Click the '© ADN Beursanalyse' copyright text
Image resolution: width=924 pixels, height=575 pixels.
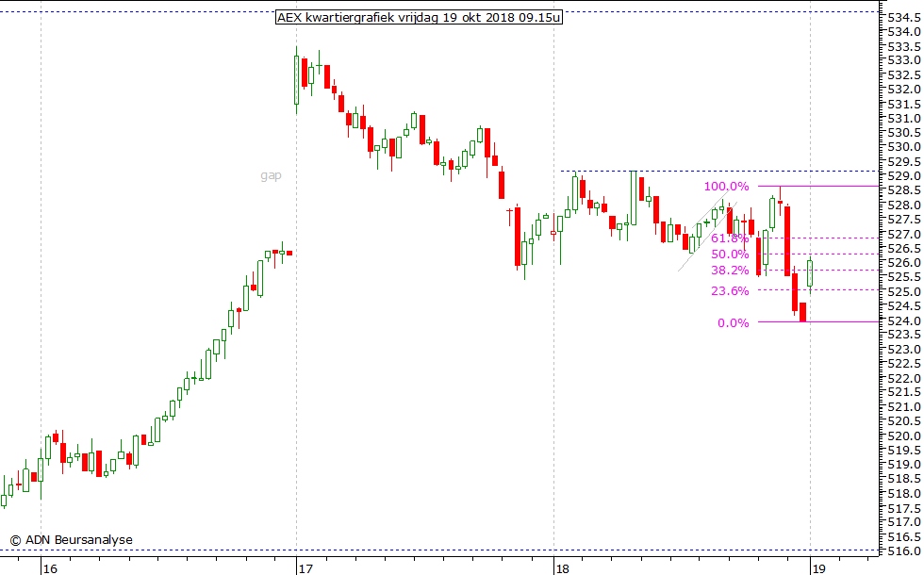tap(72, 539)
